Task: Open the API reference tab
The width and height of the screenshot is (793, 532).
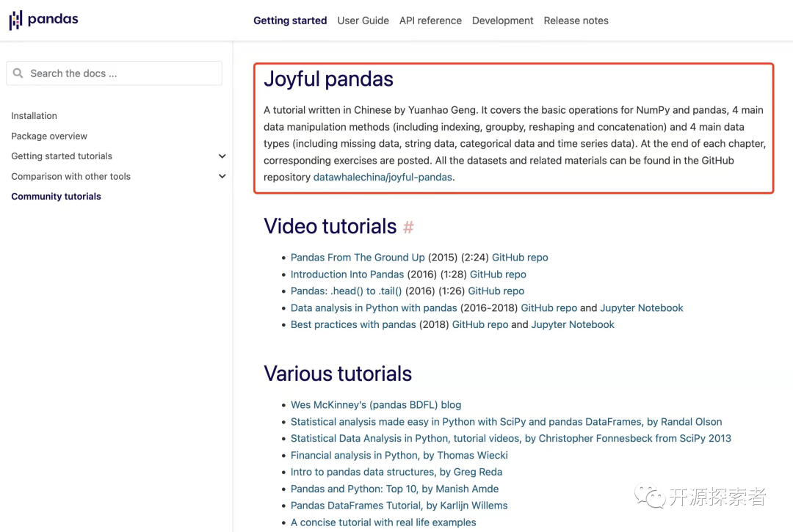Action: [x=430, y=21]
